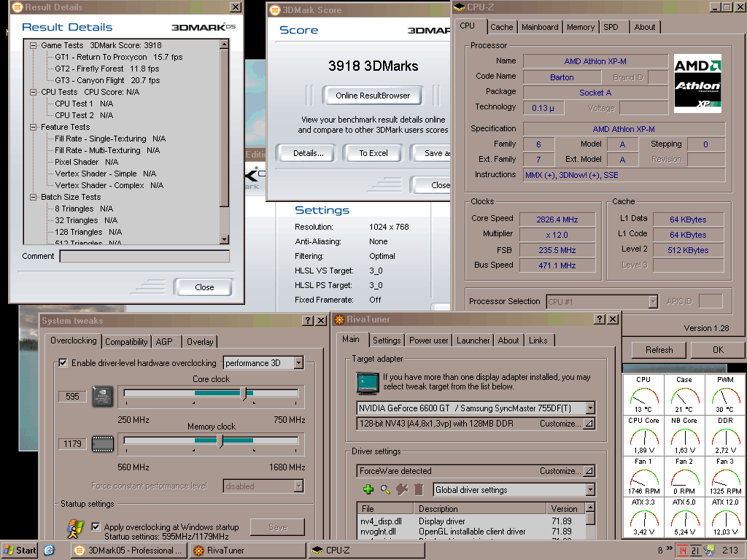Switch to the Mainboard tab in CPU-Z
Viewport: 747px width, 560px height.
tap(540, 27)
